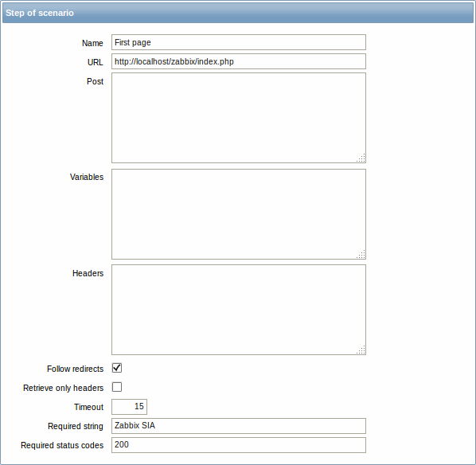
Task: Click the 'Follow redirects' label text
Action: pyautogui.click(x=75, y=369)
